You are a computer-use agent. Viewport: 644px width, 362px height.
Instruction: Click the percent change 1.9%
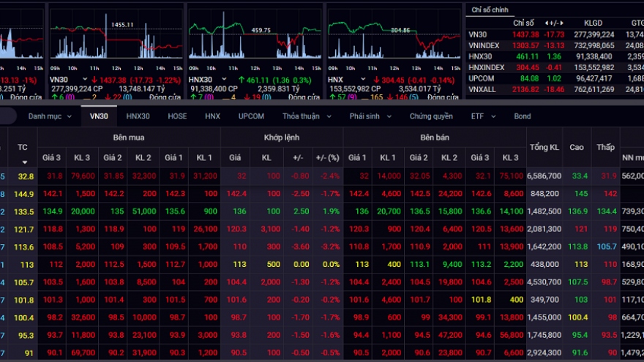click(x=331, y=211)
